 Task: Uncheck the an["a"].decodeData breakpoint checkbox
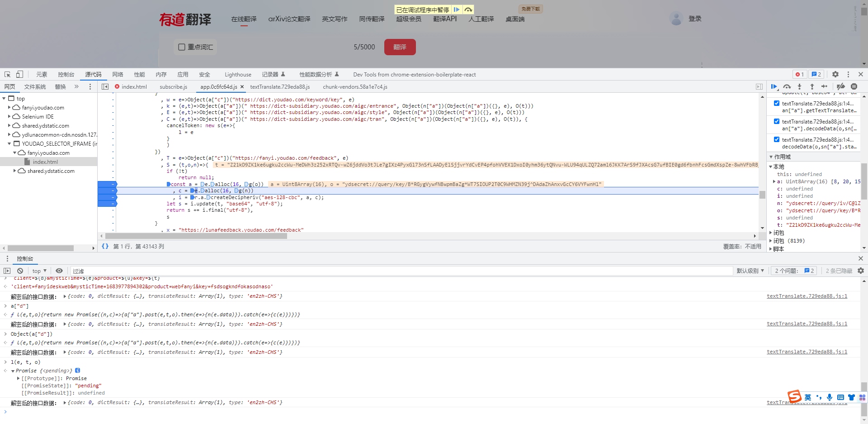777,121
